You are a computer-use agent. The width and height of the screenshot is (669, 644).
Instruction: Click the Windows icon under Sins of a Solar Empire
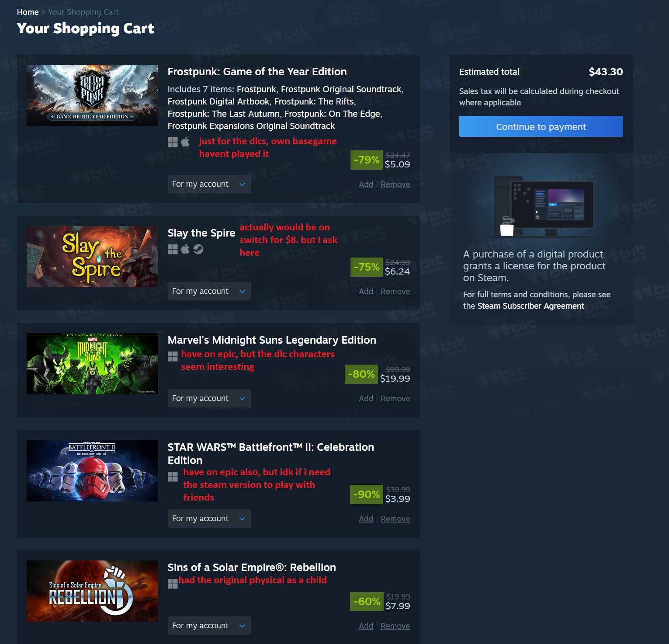tap(173, 584)
